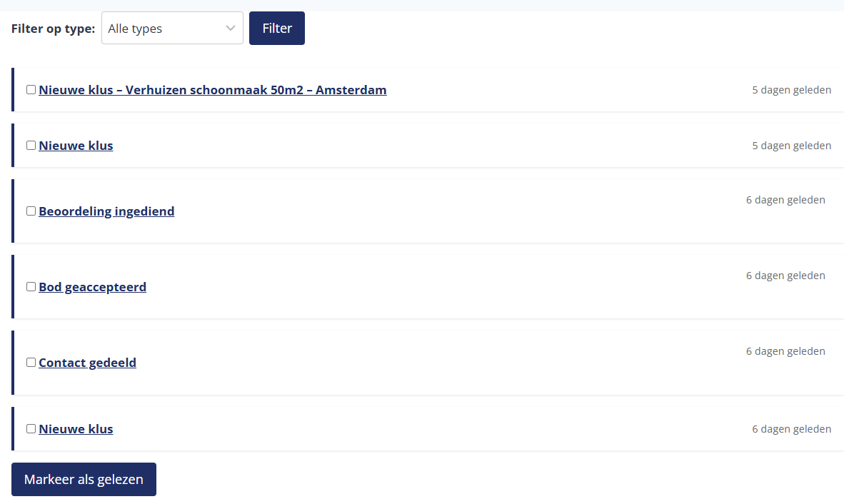This screenshot has width=844, height=504.
Task: Check the 'Beoordeling ingediend' notification checkbox
Action: 31,211
